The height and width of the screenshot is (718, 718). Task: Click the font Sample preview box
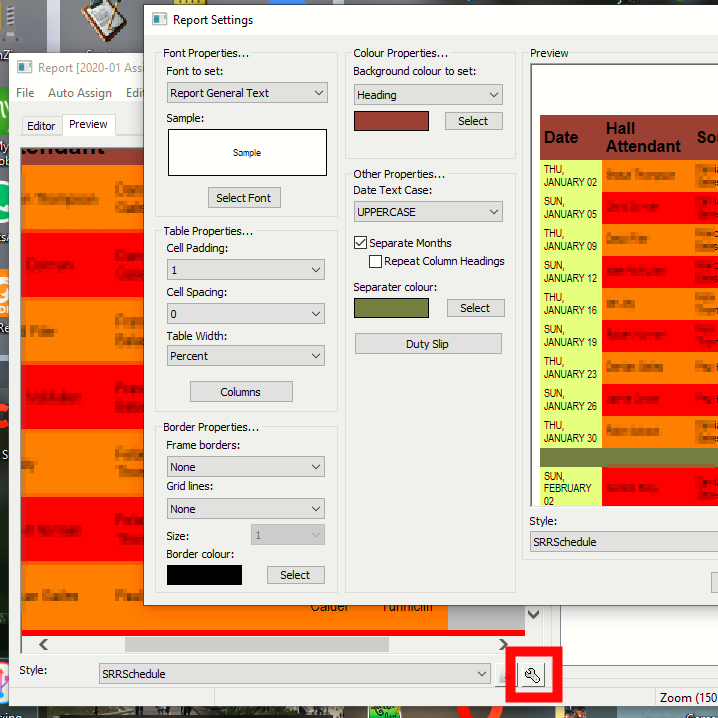247,152
